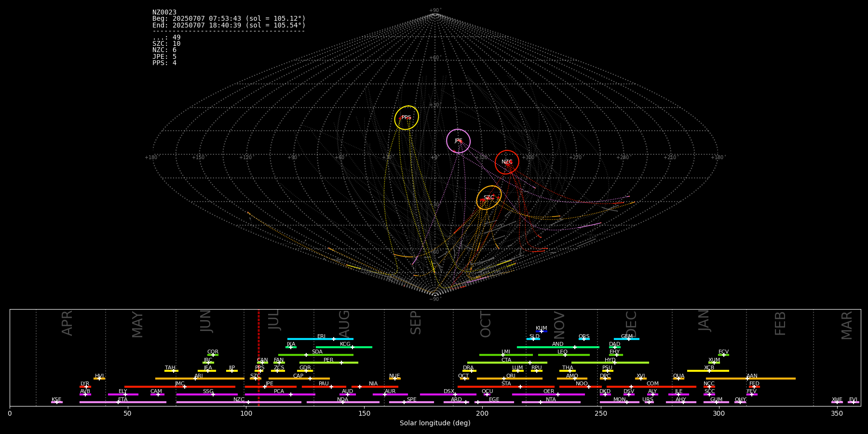Click the EVI shower label
Viewport: 868px width, 434px height.
click(853, 400)
